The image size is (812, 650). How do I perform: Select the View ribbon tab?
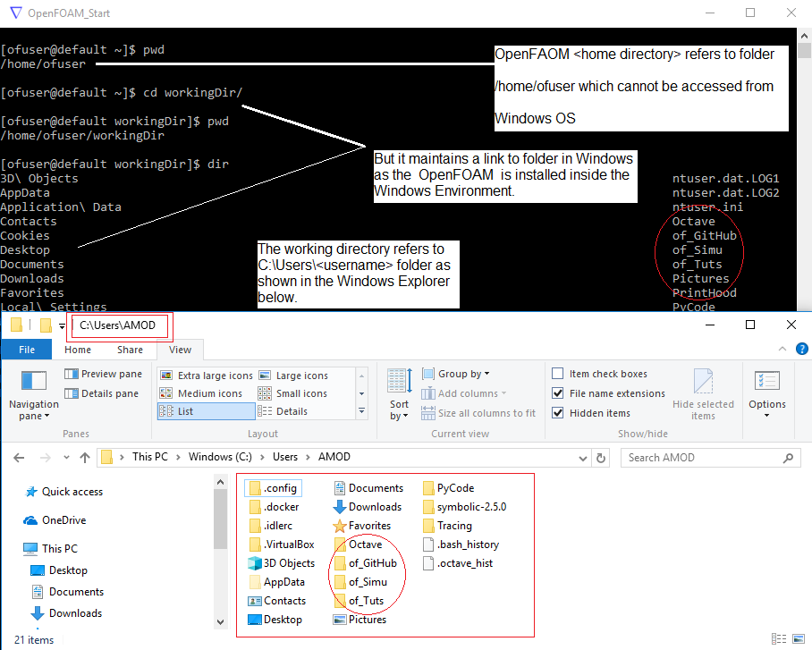click(181, 350)
